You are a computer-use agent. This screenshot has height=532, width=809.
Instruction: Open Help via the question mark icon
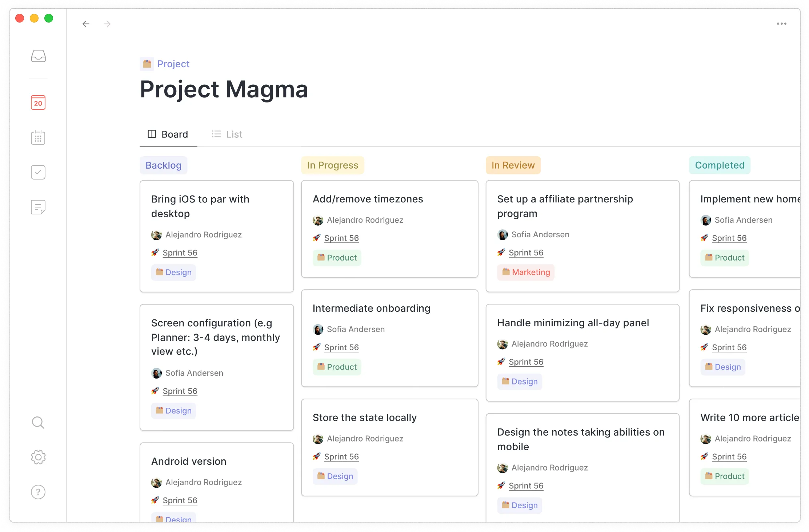38,491
